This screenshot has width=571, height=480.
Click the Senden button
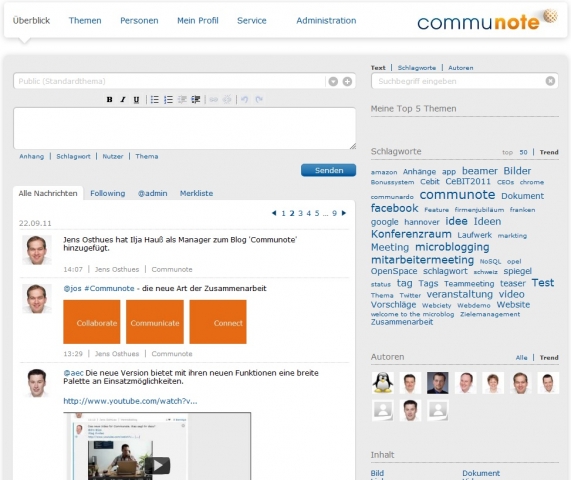click(328, 170)
